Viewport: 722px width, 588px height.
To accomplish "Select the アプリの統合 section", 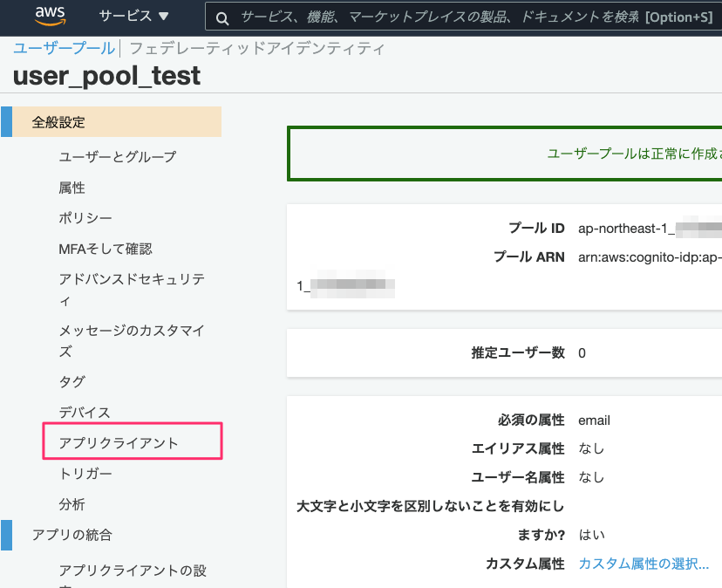I will tap(72, 535).
